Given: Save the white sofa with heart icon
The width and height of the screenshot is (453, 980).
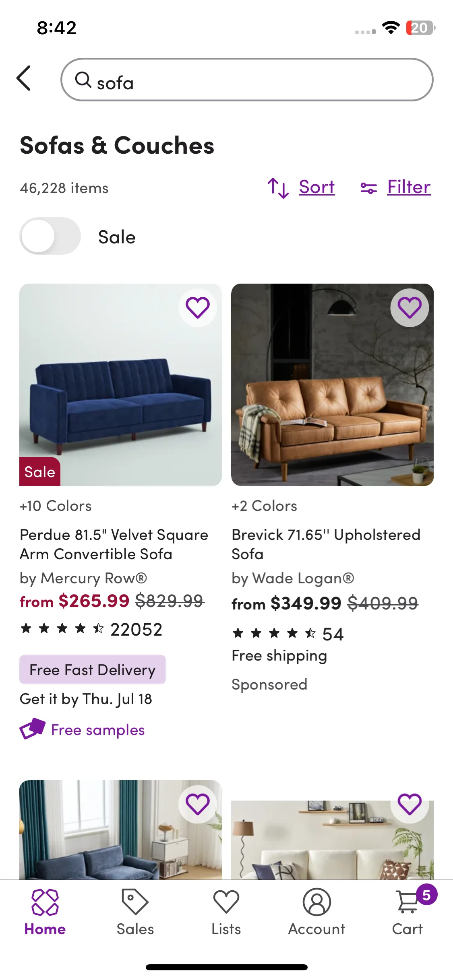Looking at the screenshot, I should click(x=410, y=804).
